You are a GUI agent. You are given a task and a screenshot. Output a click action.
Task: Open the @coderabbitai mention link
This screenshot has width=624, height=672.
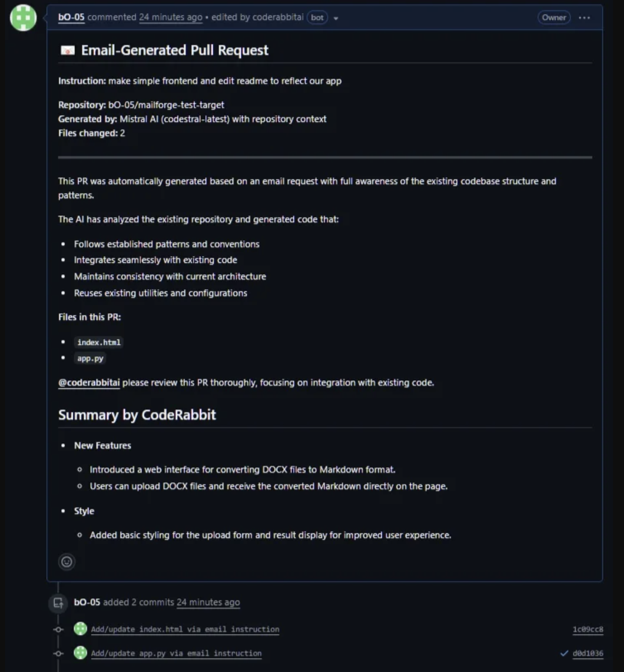[89, 383]
